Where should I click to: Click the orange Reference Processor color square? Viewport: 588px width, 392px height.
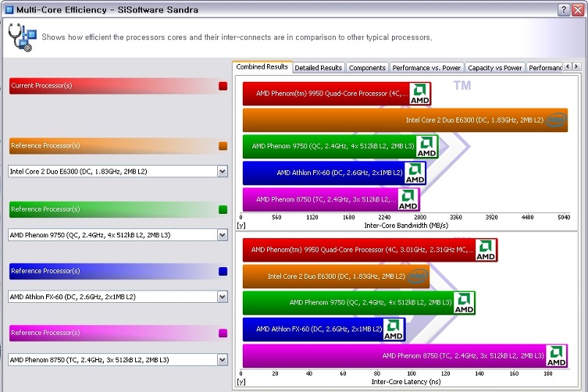point(223,146)
